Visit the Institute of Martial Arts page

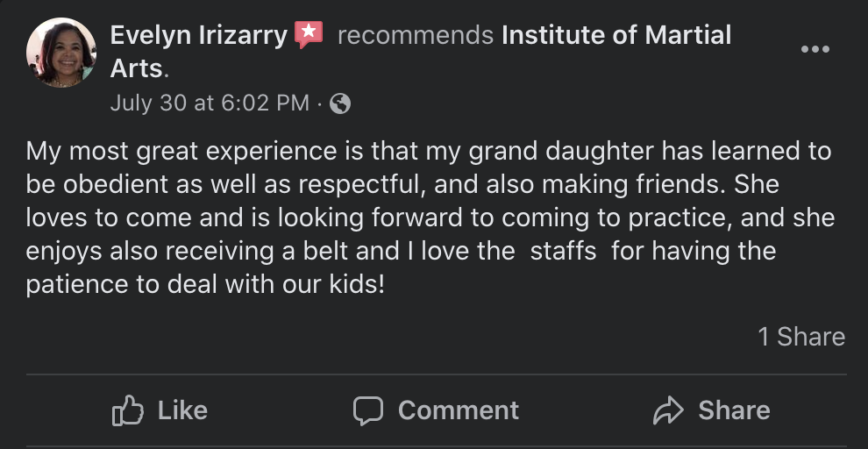point(615,35)
